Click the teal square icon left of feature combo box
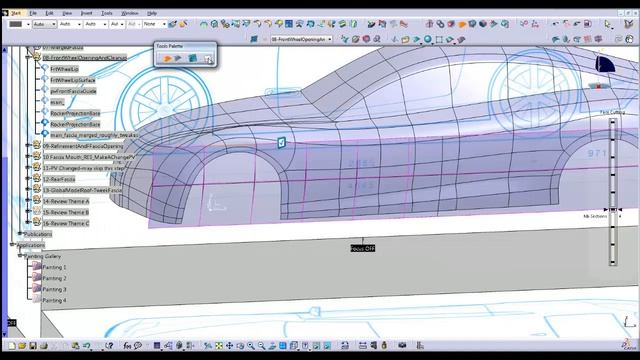 pyautogui.click(x=253, y=39)
